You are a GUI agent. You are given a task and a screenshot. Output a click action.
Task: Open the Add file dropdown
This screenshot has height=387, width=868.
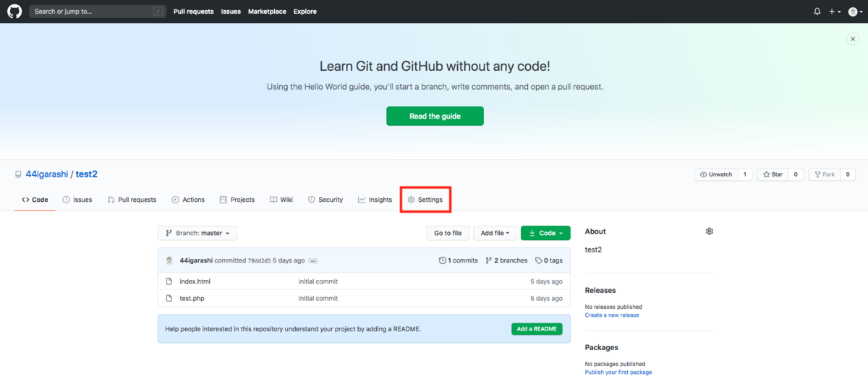coord(495,233)
